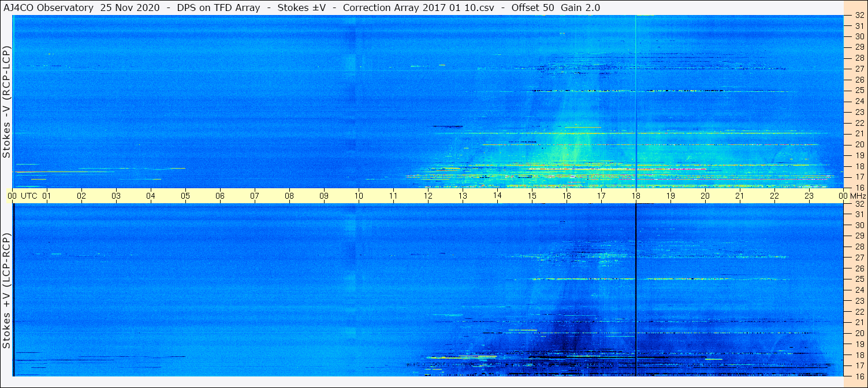The image size is (868, 388).
Task: Click the "Stokes +V (LCP-RCP)" axis label
Action: (x=7, y=292)
